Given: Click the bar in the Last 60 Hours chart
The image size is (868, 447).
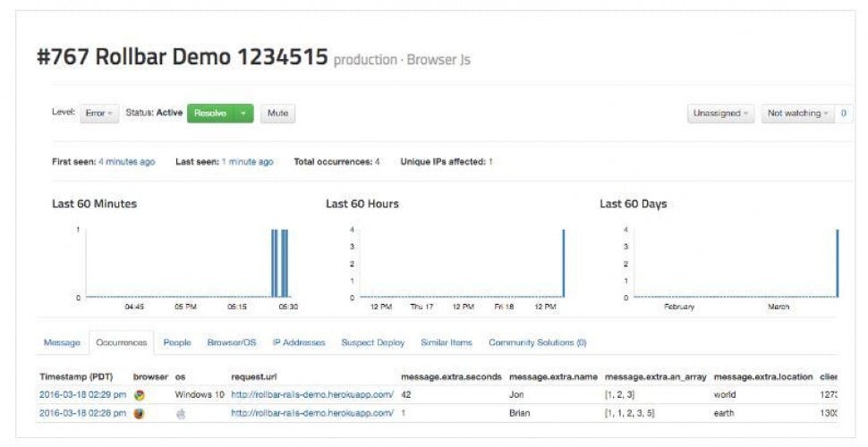Looking at the screenshot, I should (x=564, y=264).
